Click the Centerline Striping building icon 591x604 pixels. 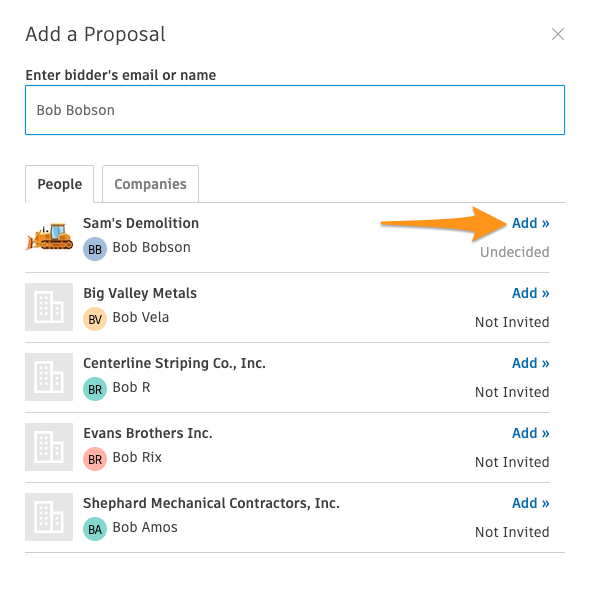tap(49, 377)
